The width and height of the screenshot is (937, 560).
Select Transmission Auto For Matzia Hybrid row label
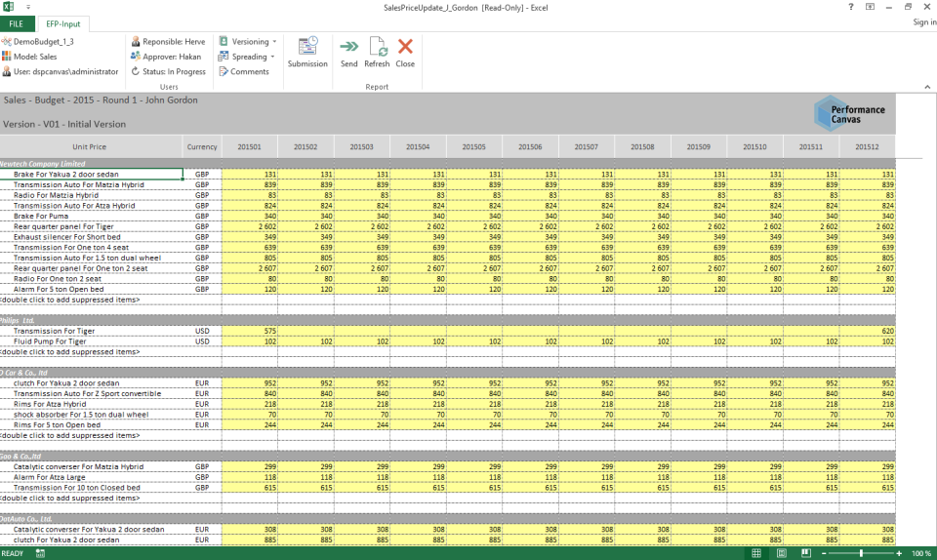pyautogui.click(x=78, y=184)
